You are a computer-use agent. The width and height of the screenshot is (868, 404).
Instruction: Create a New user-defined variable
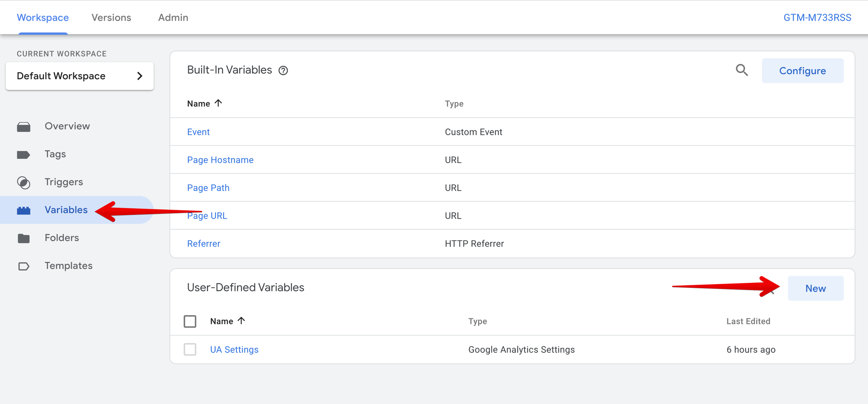[816, 288]
